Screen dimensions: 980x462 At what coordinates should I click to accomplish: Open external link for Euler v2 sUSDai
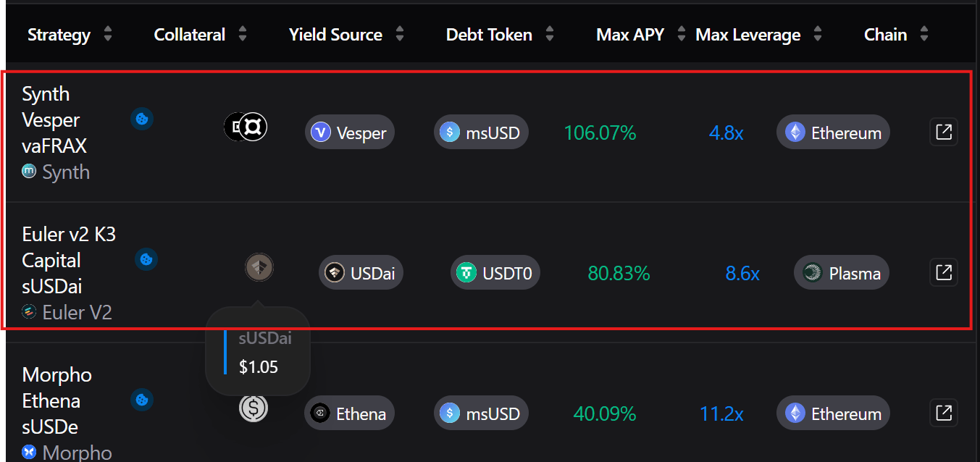[x=943, y=273]
